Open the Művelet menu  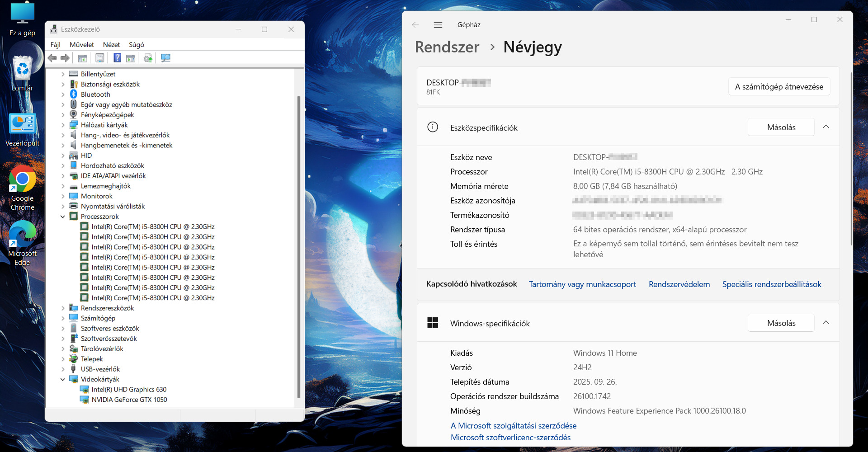click(x=82, y=44)
